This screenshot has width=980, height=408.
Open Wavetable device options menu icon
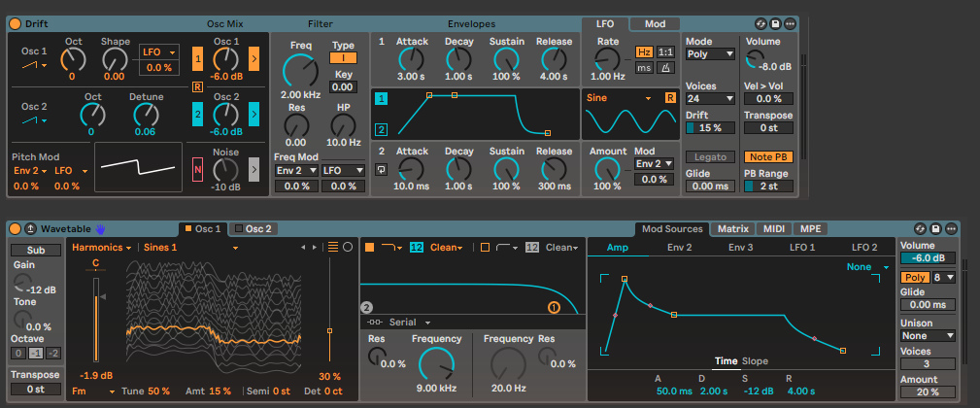(x=951, y=228)
